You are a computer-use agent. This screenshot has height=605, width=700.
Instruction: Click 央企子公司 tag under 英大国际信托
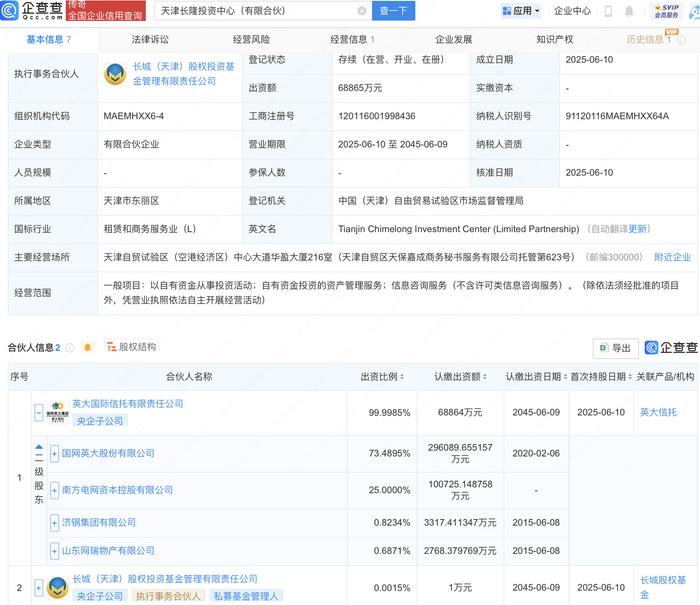[100, 421]
